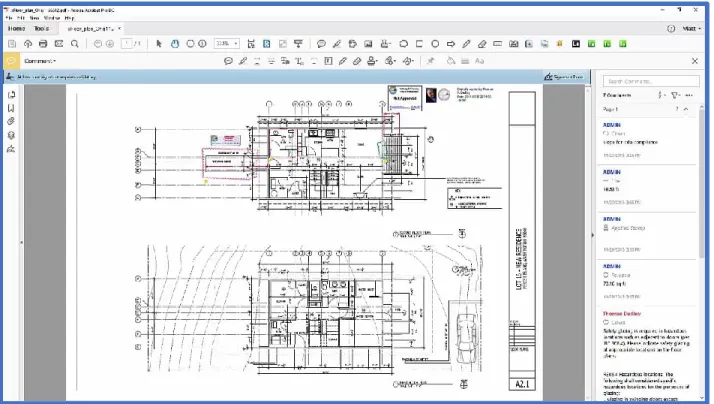Screen dimensions: 714x404
Task: Select the Thomas Dailey comment in the list
Action: click(x=647, y=355)
